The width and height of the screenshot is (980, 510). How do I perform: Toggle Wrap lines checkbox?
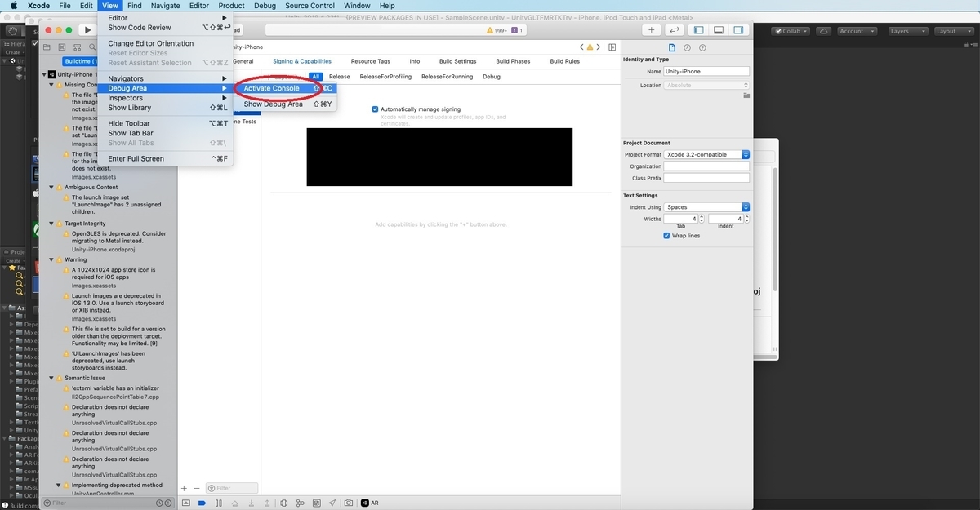point(666,236)
